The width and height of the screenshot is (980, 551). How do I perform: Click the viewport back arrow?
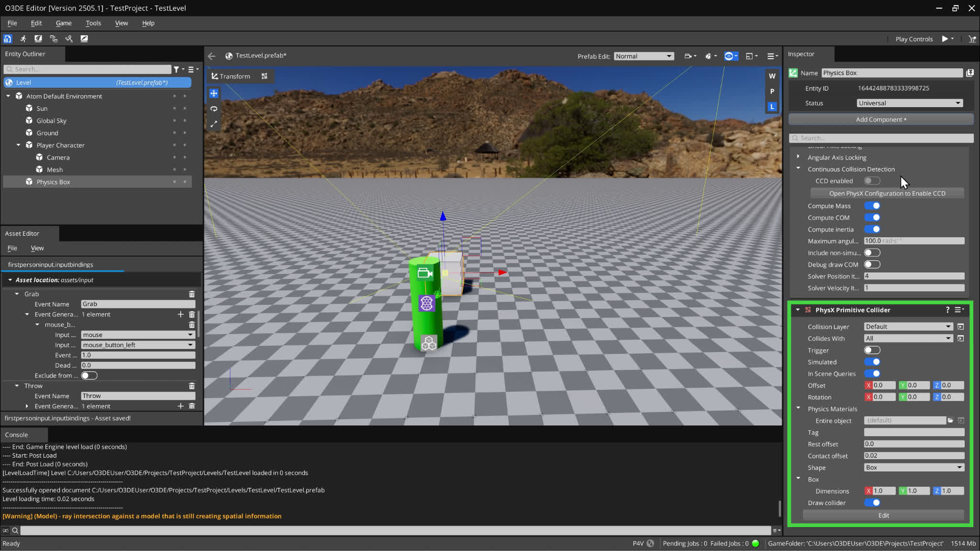click(x=212, y=56)
